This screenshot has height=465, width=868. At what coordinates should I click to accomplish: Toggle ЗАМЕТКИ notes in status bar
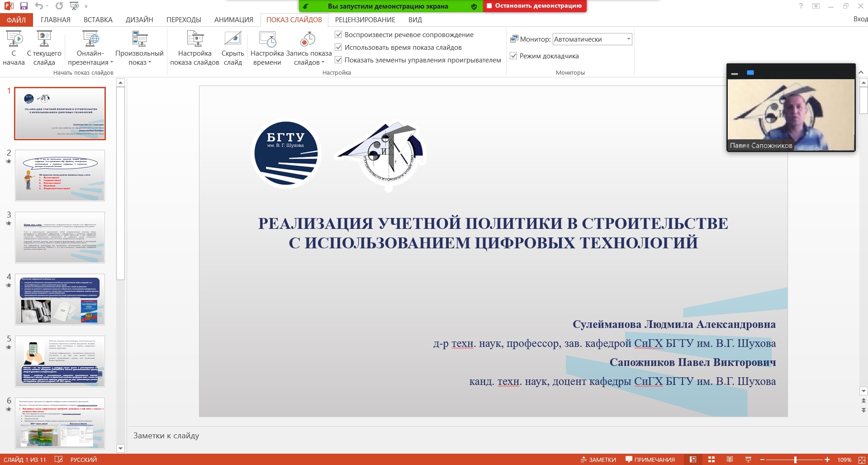[x=598, y=460]
